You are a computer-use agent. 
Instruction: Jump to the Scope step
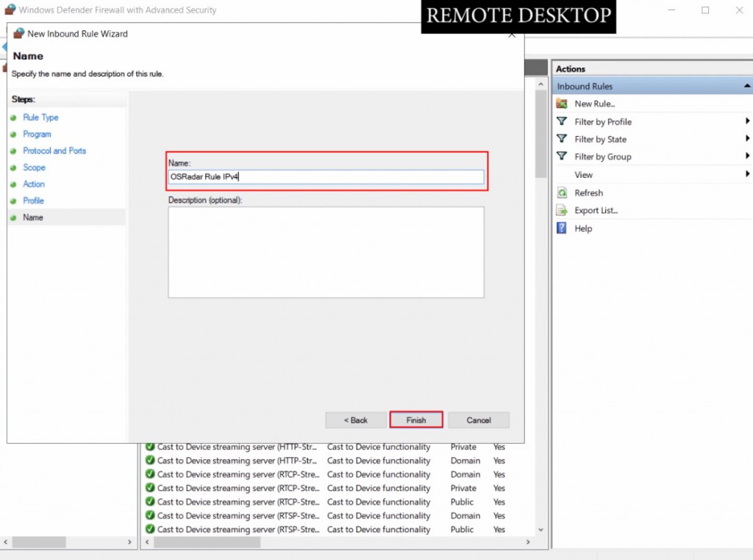34,168
